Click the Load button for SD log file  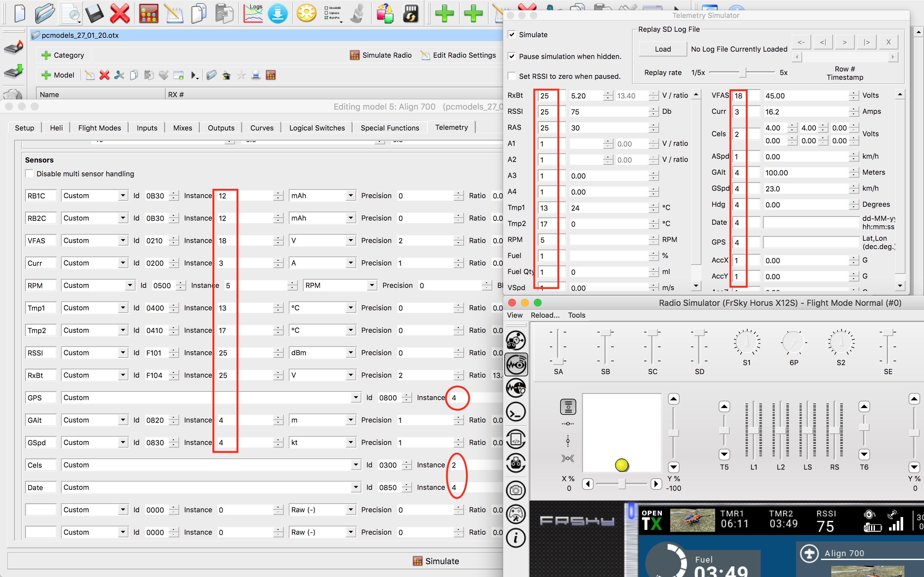[662, 49]
